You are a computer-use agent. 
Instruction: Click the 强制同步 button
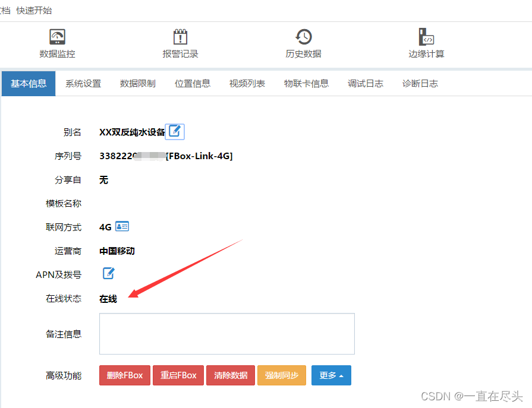(282, 375)
